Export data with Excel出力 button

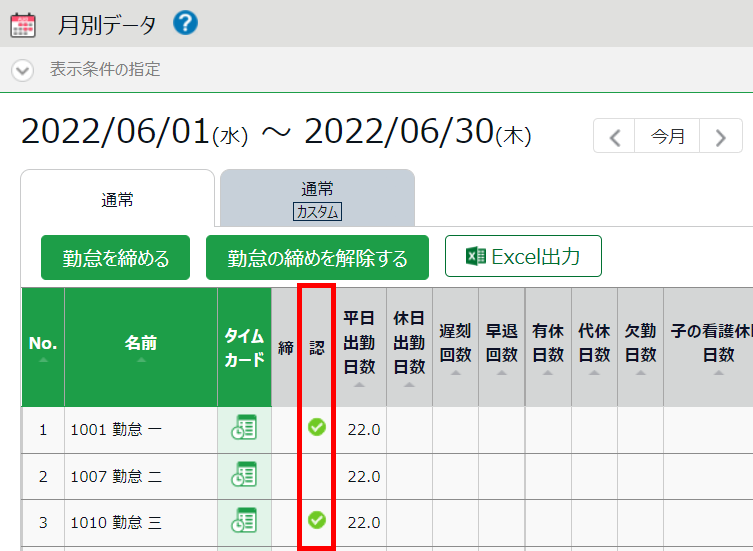coord(523,256)
